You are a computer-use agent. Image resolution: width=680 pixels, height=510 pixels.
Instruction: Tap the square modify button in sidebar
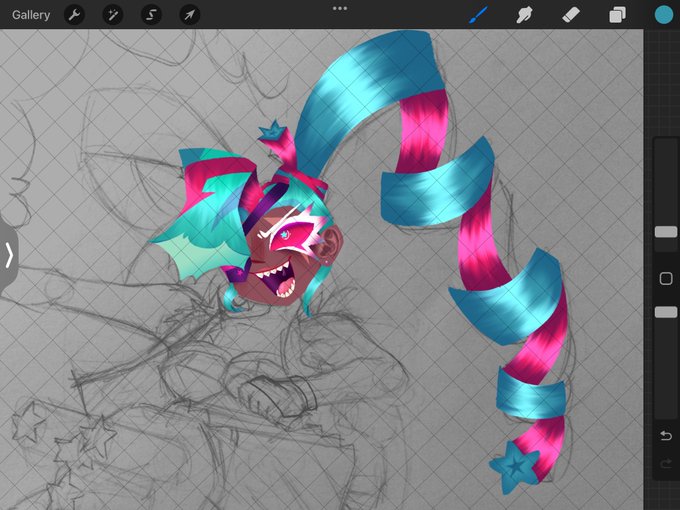(x=666, y=278)
